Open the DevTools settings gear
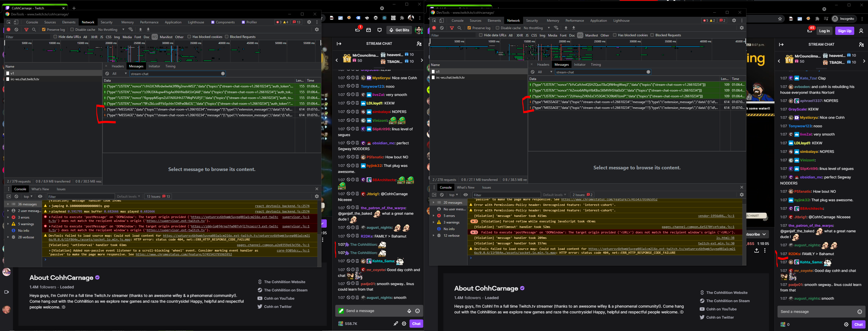Image resolution: width=868 pixels, height=331 pixels. 309,22
